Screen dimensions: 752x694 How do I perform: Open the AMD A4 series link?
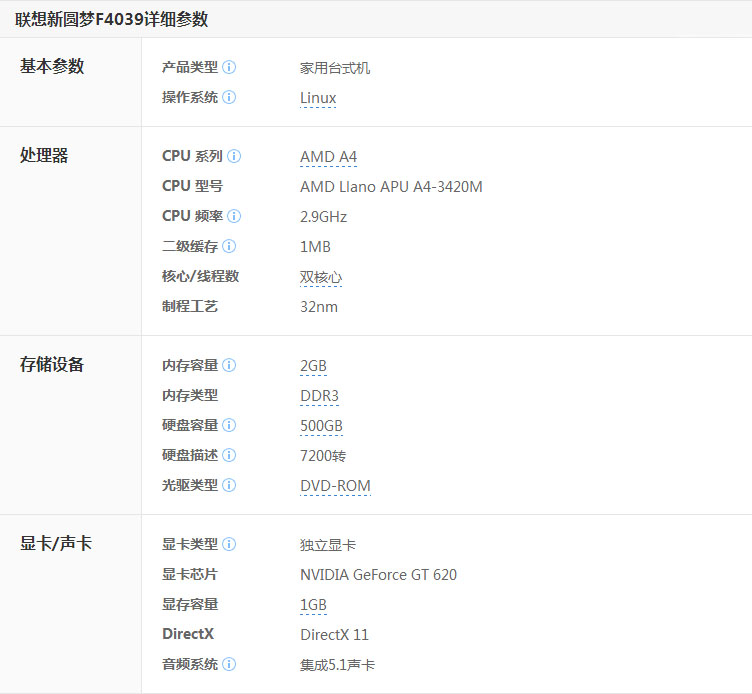tap(329, 157)
